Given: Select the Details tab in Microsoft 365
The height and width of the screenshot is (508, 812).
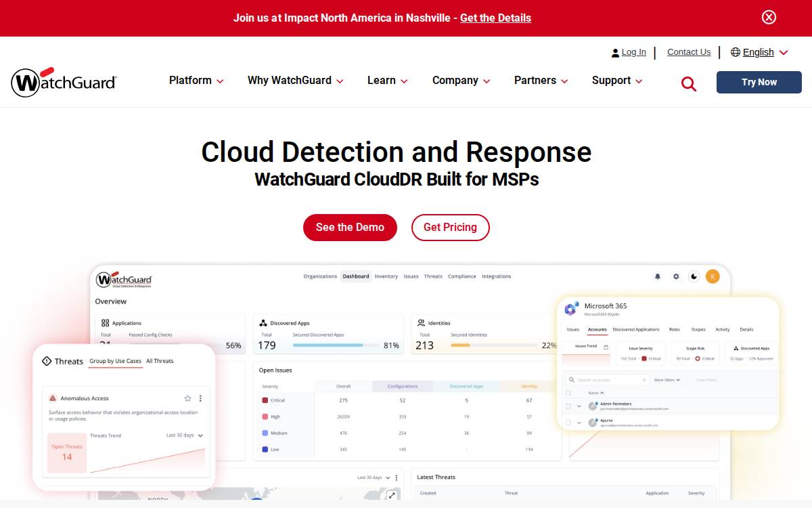Looking at the screenshot, I should 746,330.
